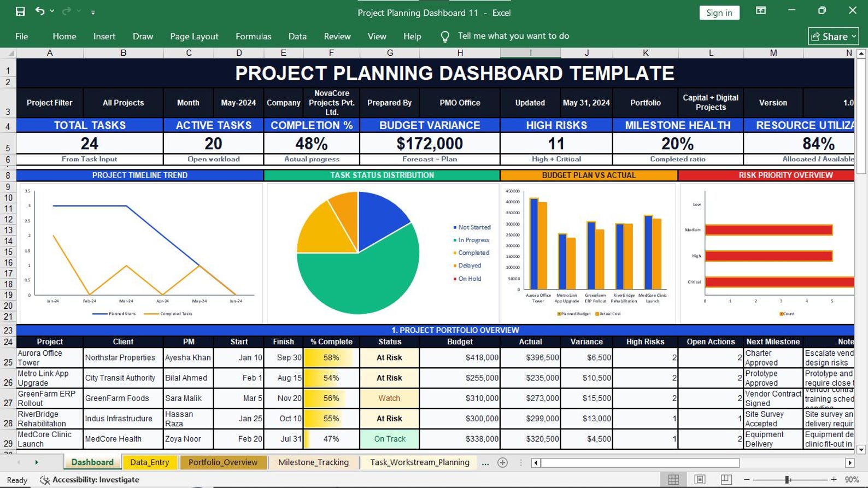Image resolution: width=868 pixels, height=488 pixels.
Task: Click the Undo arrow icon
Action: click(40, 11)
